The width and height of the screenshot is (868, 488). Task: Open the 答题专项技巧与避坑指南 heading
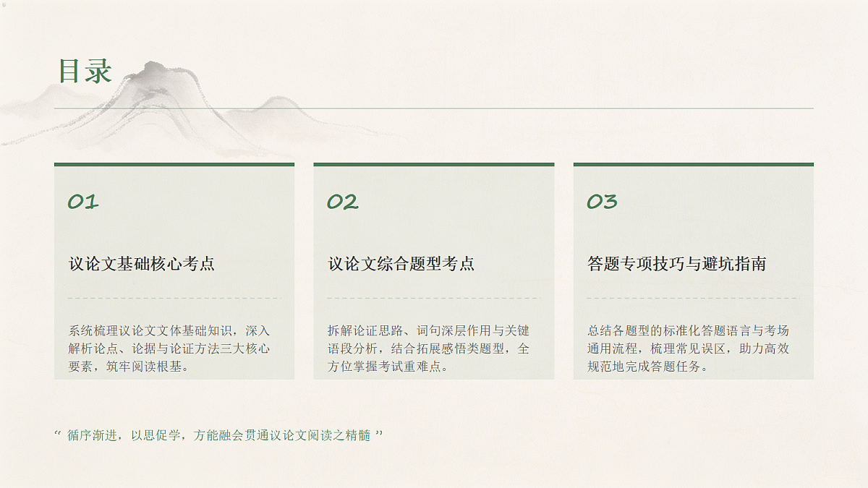point(677,264)
